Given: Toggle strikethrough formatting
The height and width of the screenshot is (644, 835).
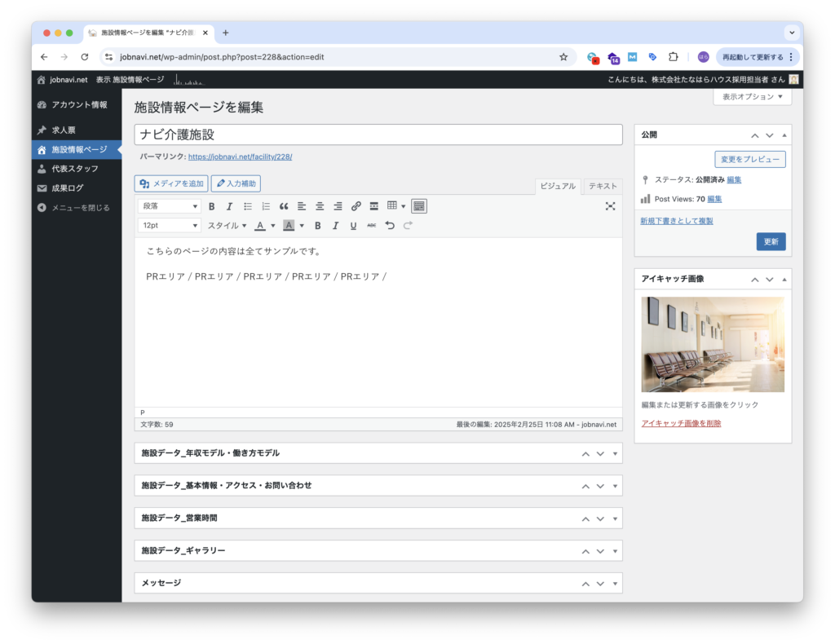Looking at the screenshot, I should click(372, 226).
